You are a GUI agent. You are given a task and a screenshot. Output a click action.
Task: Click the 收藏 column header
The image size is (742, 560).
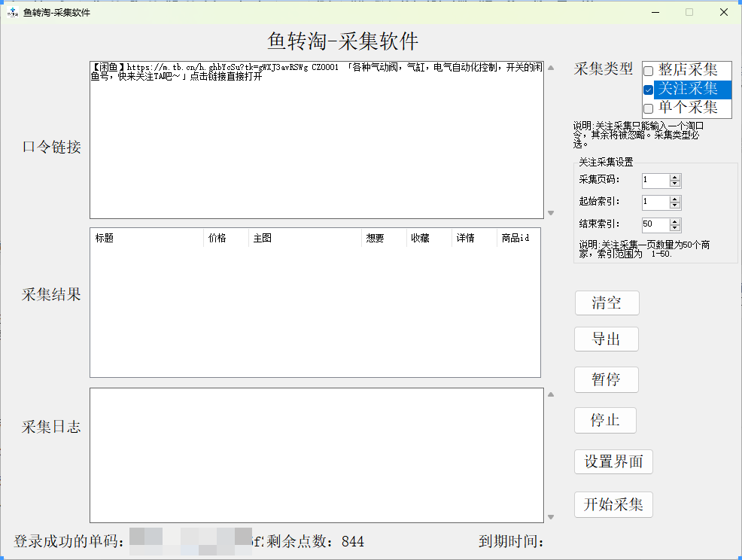(429, 238)
